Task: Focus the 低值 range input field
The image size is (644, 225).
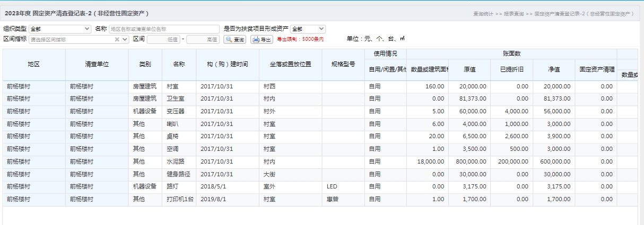Action: coord(163,39)
